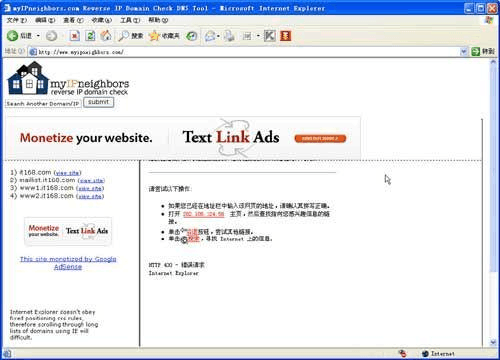Image resolution: width=500 pixels, height=360 pixels.
Task: Click the Mail envelope toolbar icon
Action: [x=210, y=36]
